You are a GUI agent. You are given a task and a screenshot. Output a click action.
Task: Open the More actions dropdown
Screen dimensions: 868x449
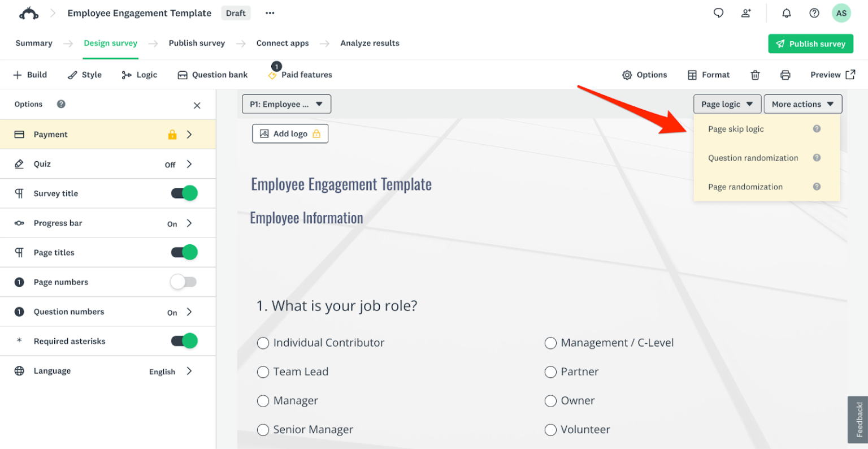point(803,104)
